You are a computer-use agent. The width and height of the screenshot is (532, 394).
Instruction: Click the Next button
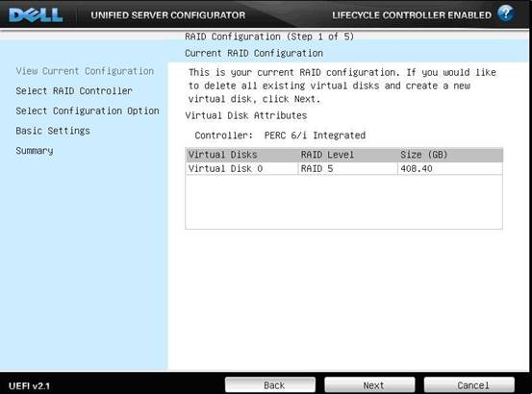pyautogui.click(x=369, y=385)
